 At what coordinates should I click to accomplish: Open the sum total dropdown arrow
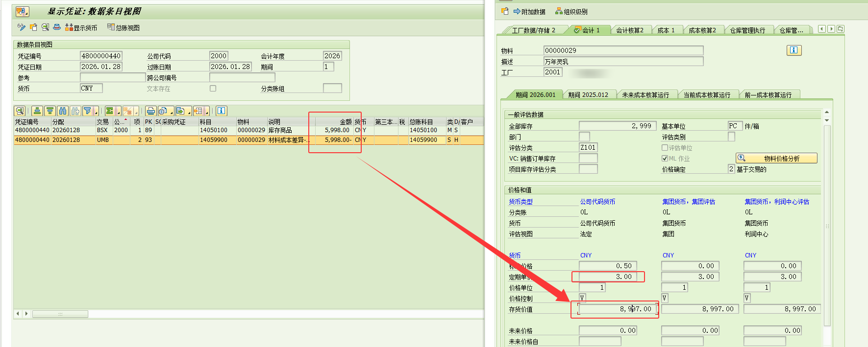pos(118,112)
